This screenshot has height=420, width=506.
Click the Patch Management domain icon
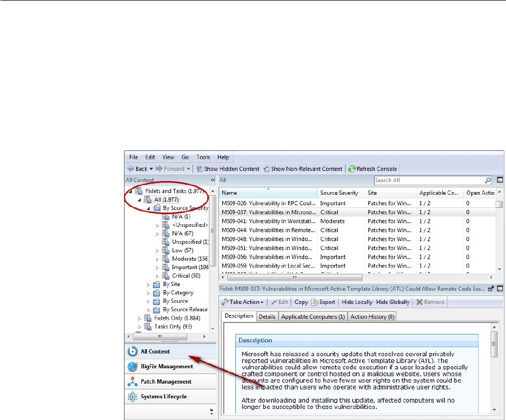132,381
